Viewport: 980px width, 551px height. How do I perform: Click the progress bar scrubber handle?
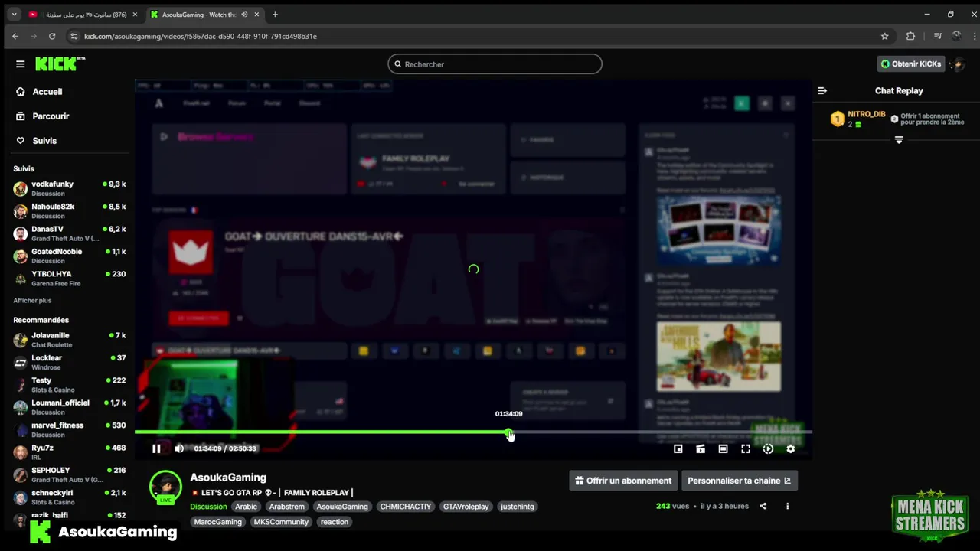[x=509, y=432]
